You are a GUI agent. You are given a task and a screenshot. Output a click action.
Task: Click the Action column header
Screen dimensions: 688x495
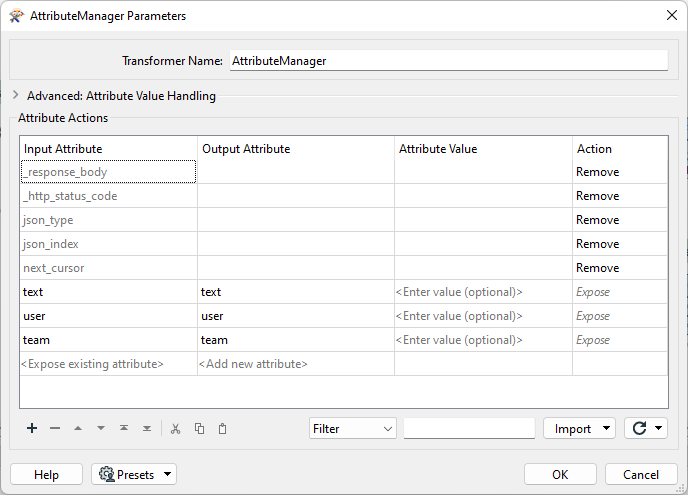pyautogui.click(x=620, y=149)
